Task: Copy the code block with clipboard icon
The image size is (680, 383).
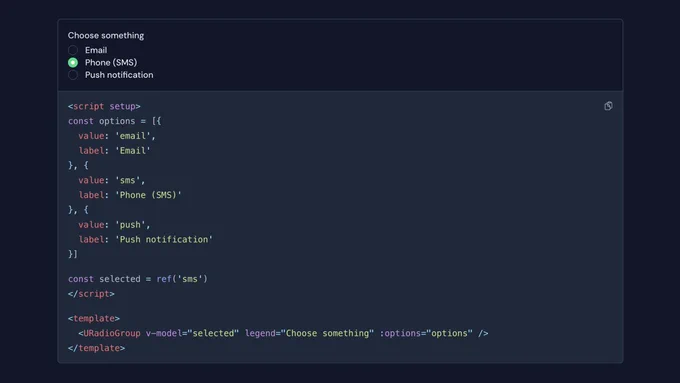Action: 608,106
